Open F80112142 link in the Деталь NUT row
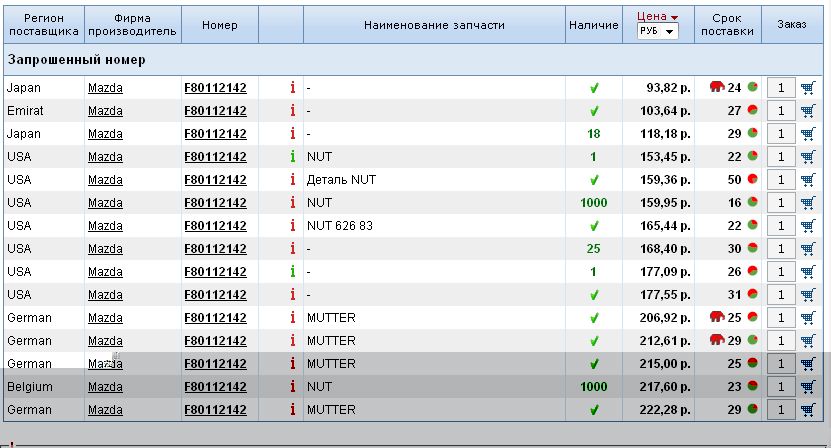 coord(215,180)
